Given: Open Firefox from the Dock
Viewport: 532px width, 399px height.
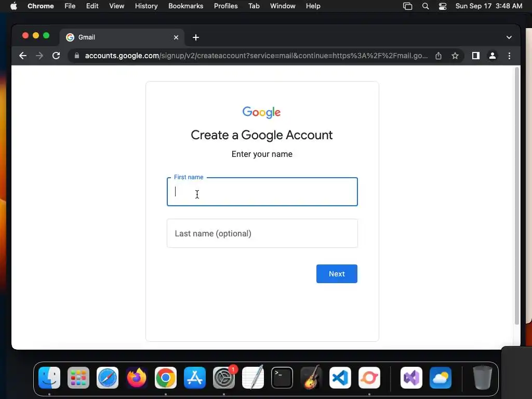Looking at the screenshot, I should (x=137, y=378).
